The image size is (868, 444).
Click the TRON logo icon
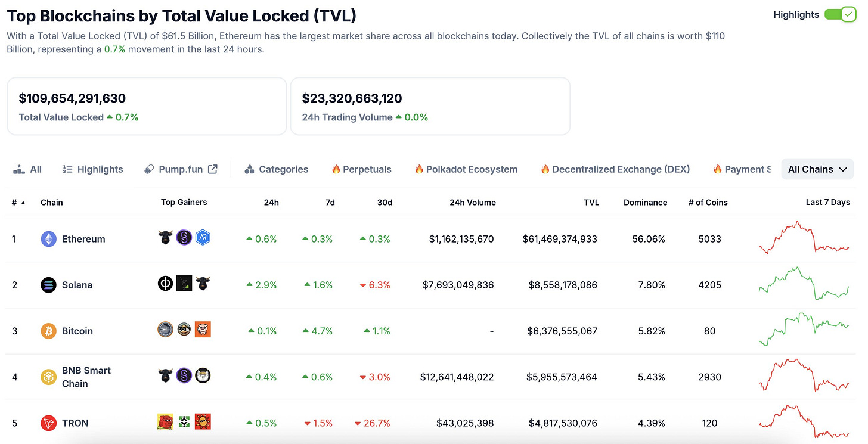pos(49,423)
